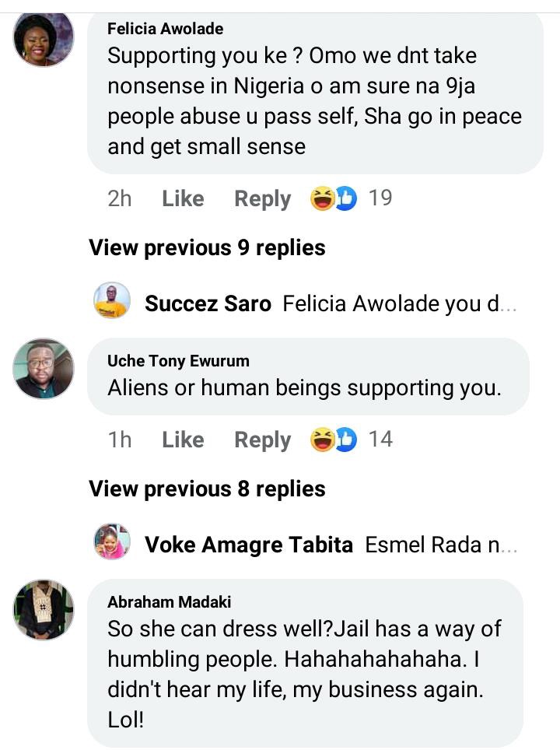This screenshot has height=750, width=560.
Task: Open Voke Amagre Tabita's truncated reply
Action: [441, 545]
